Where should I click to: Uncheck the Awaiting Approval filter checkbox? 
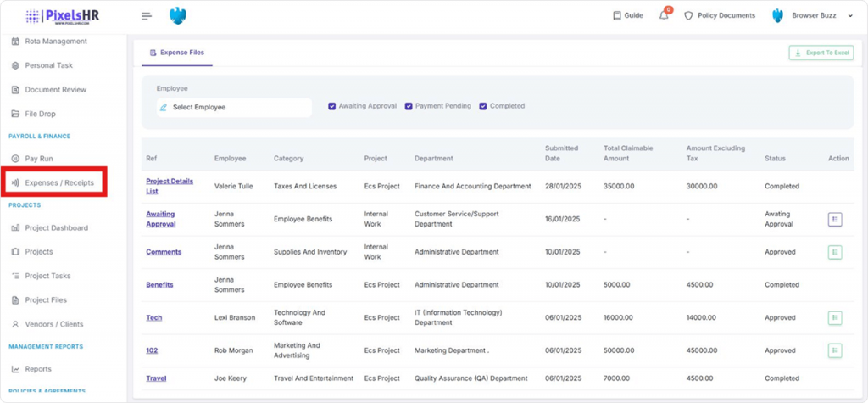[332, 107]
